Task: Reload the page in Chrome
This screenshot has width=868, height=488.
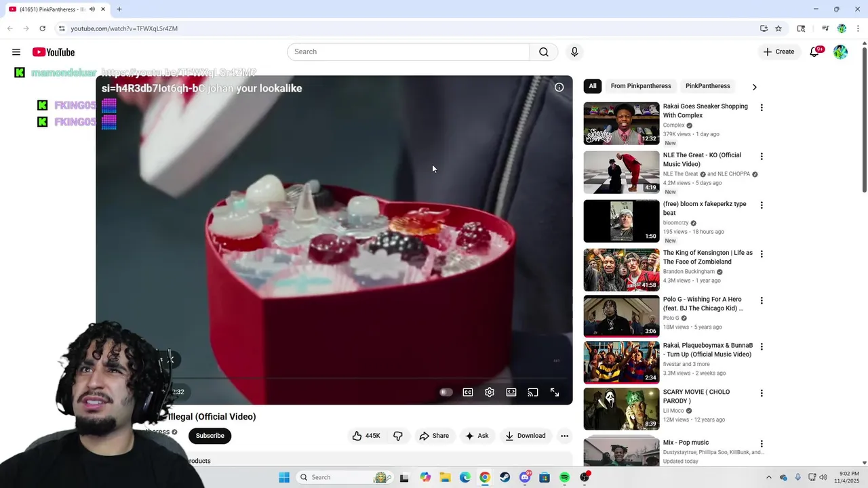Action: tap(42, 28)
